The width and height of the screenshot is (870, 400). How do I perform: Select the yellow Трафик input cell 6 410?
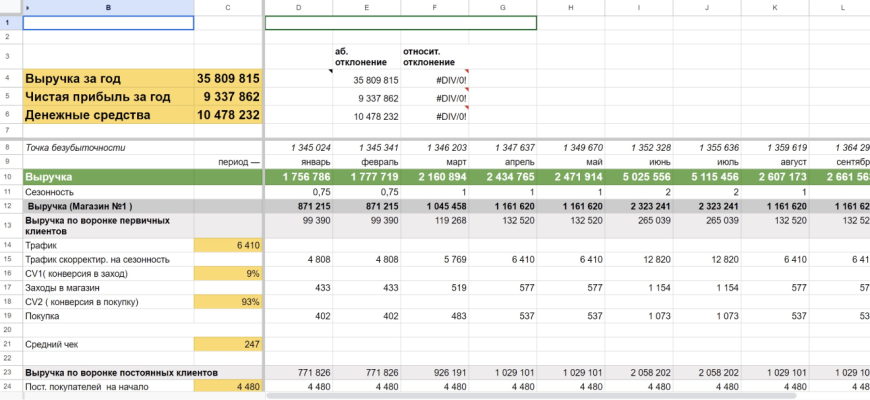(x=228, y=244)
